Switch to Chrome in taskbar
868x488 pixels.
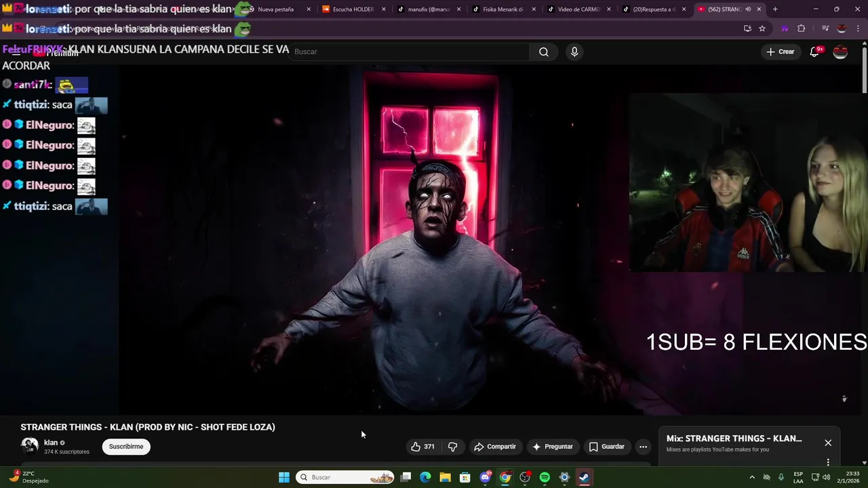[505, 477]
